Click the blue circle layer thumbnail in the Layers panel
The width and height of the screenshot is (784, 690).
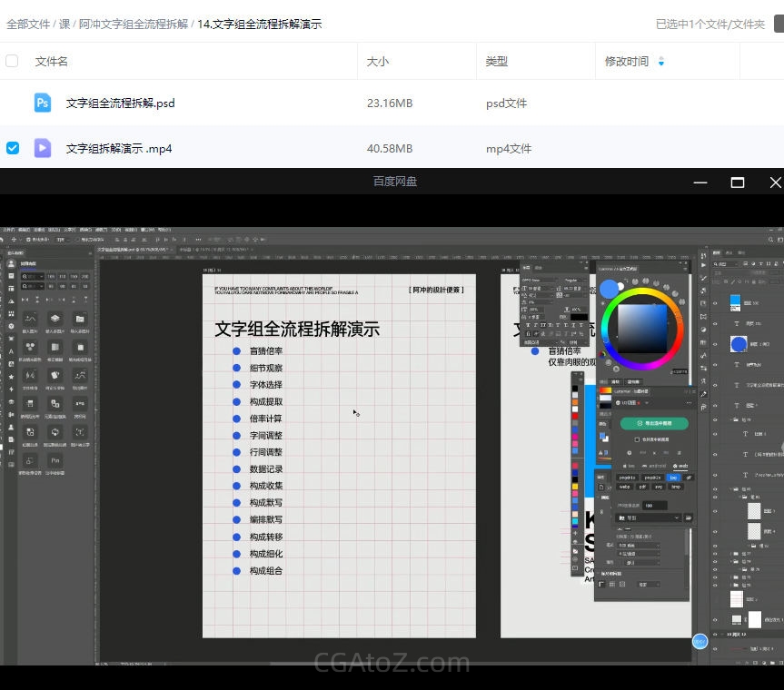tap(739, 344)
